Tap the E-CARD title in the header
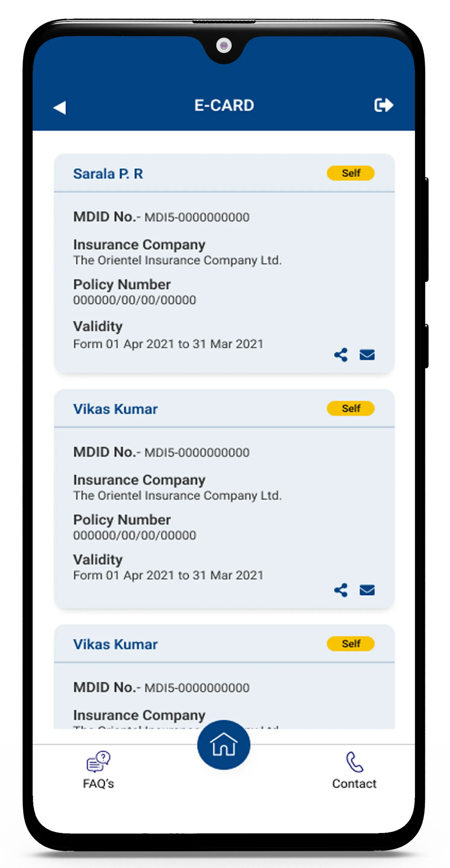 tap(224, 105)
